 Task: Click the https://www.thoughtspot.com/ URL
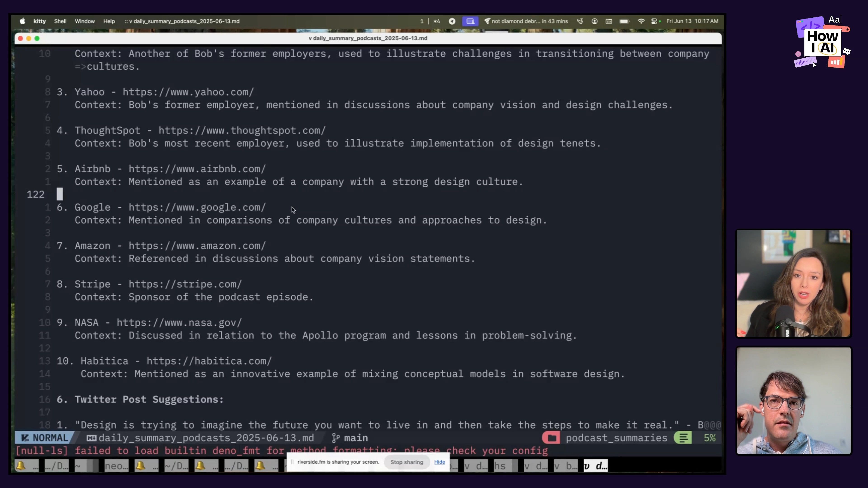click(x=242, y=130)
